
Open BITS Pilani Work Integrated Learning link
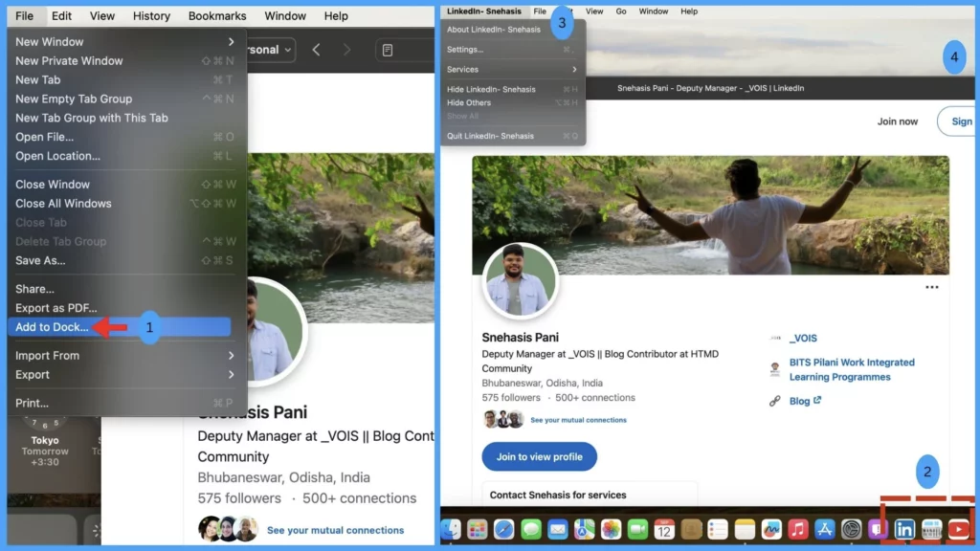pos(852,369)
